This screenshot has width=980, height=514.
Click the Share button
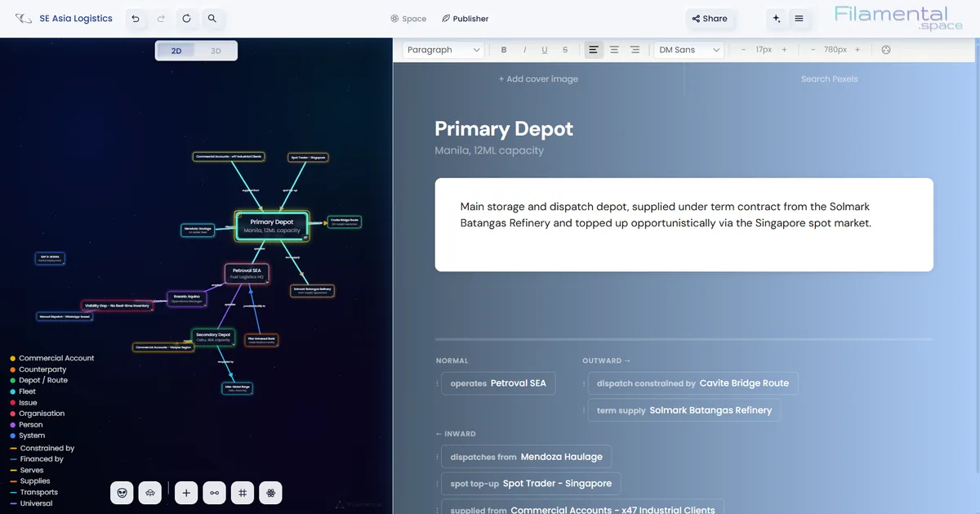click(710, 18)
